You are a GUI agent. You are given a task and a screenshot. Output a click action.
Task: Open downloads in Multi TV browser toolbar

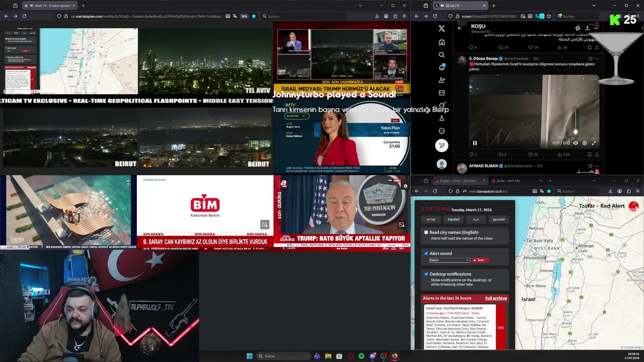pos(377,16)
